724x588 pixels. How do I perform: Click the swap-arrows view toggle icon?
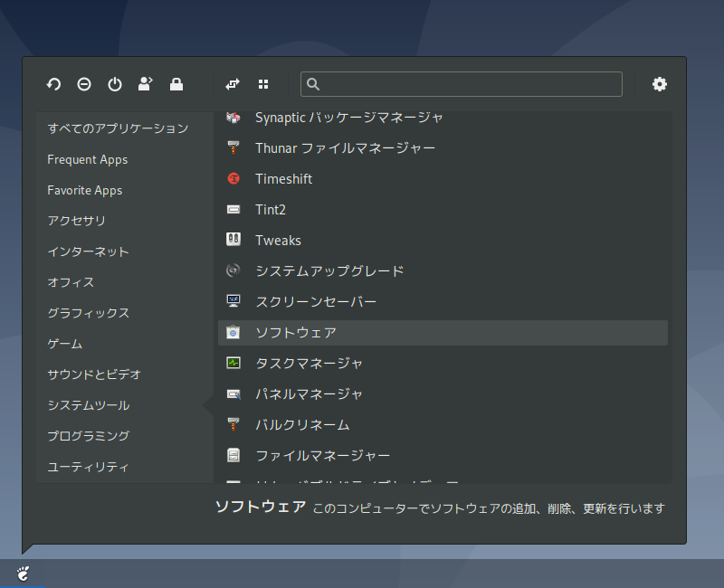(233, 84)
